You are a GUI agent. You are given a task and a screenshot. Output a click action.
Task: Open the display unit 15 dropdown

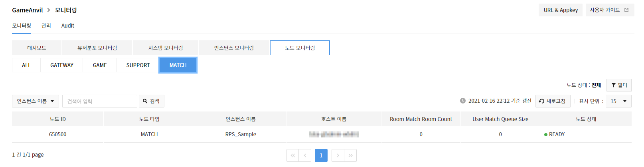click(x=618, y=101)
